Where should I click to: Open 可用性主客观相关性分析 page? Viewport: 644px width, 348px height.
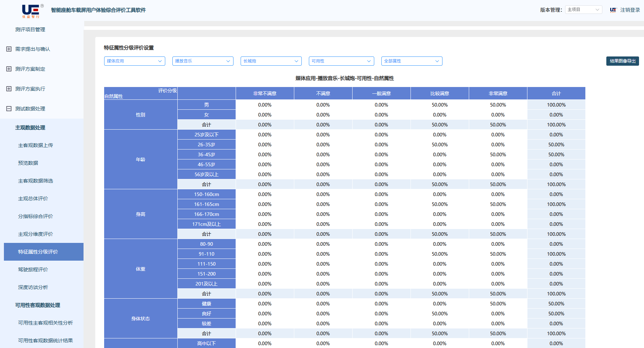click(45, 323)
